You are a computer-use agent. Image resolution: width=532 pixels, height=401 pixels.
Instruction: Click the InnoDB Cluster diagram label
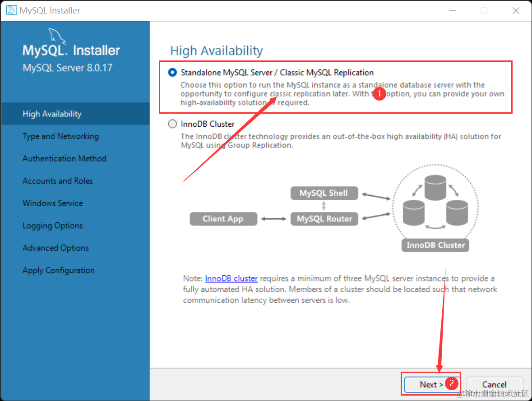pyautogui.click(x=435, y=245)
